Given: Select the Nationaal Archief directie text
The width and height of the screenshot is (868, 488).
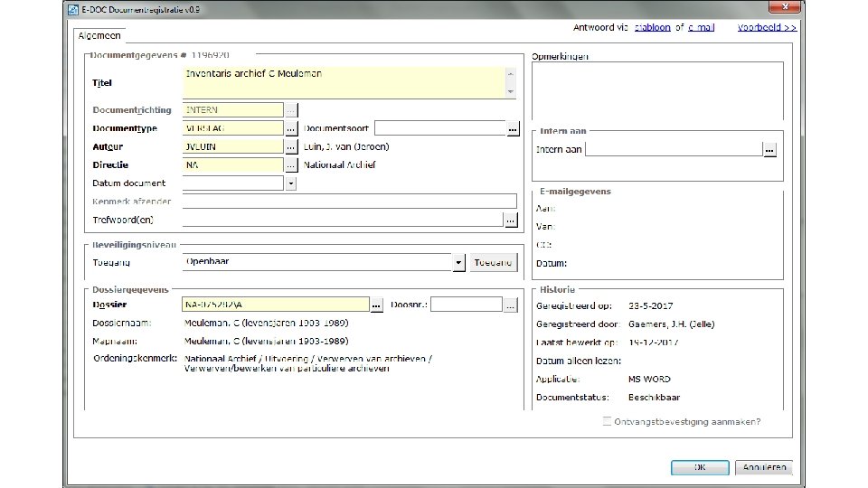Looking at the screenshot, I should [x=339, y=164].
